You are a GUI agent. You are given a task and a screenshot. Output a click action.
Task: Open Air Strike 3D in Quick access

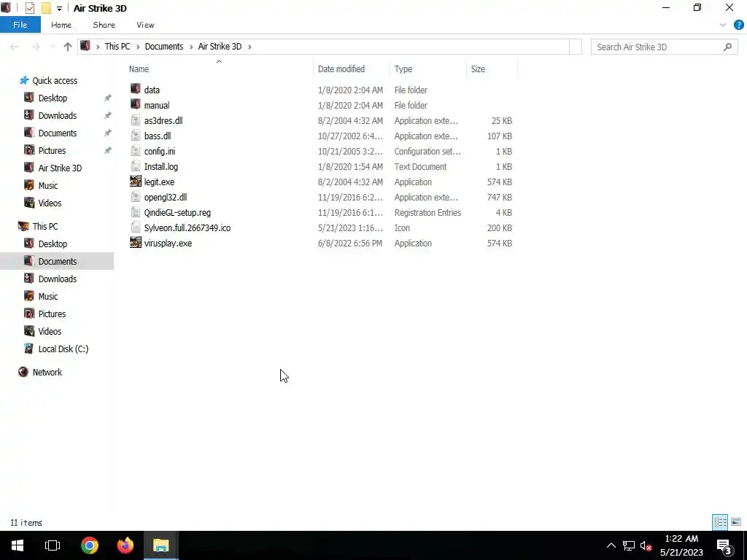[x=60, y=168]
